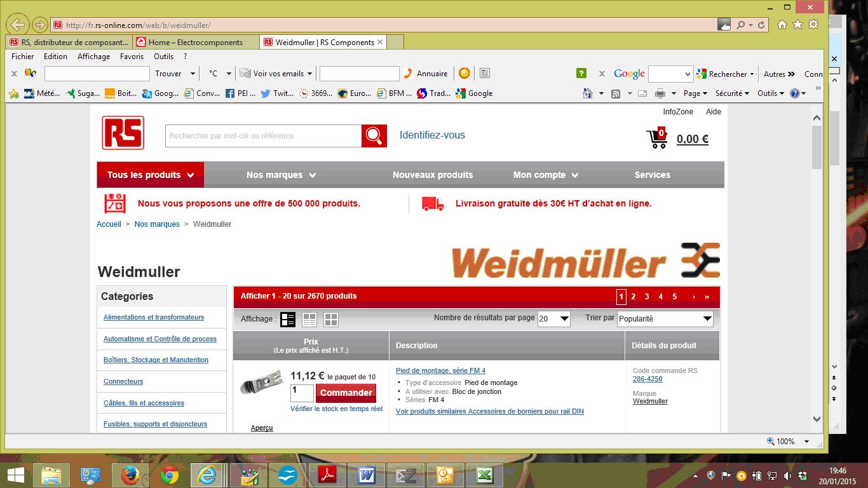This screenshot has height=488, width=868.
Task: Open the Connecteurs category link
Action: click(x=123, y=381)
